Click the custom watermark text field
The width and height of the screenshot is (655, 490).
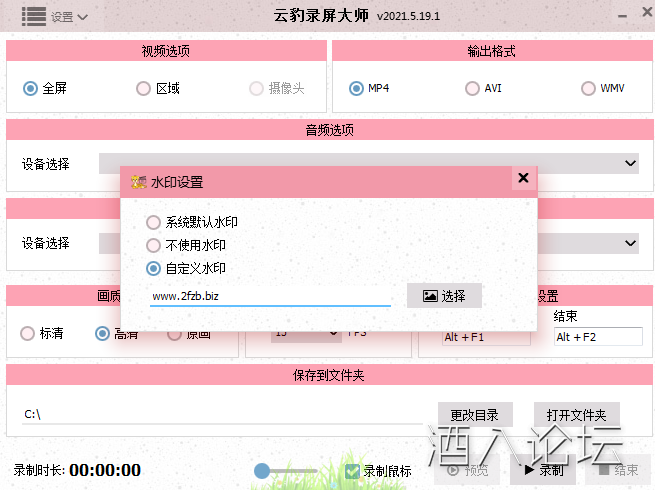click(x=270, y=296)
